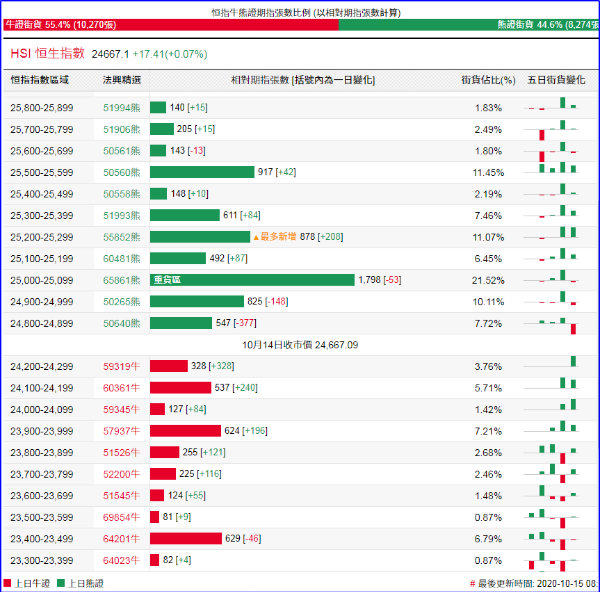Open bear warrant link 50558熊

click(x=122, y=194)
